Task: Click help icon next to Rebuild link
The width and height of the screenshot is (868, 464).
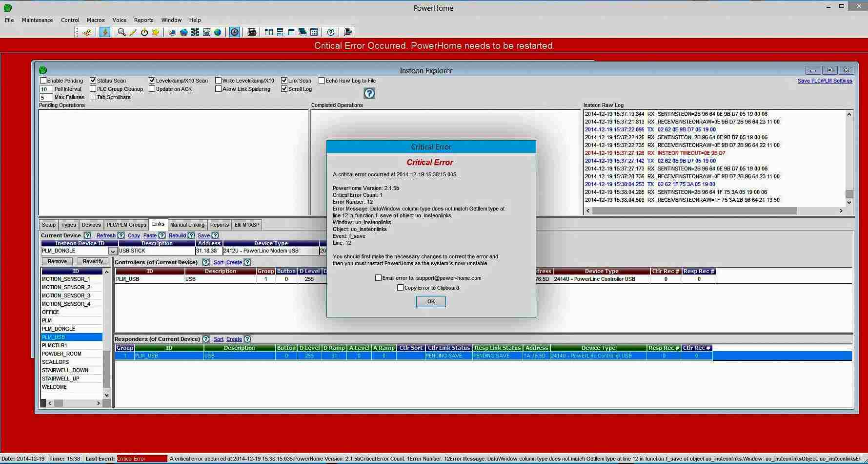Action: tap(191, 235)
